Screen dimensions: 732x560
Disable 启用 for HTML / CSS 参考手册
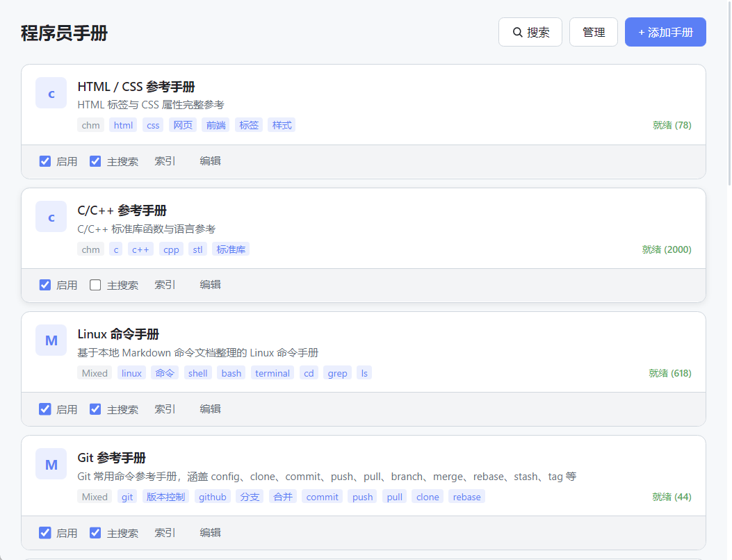coord(45,161)
